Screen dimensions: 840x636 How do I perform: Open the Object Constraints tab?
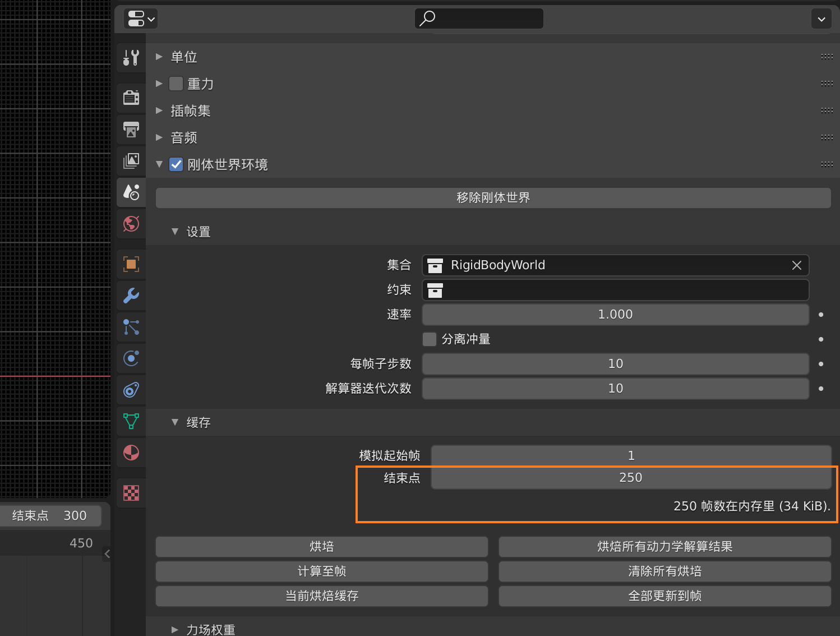click(131, 390)
